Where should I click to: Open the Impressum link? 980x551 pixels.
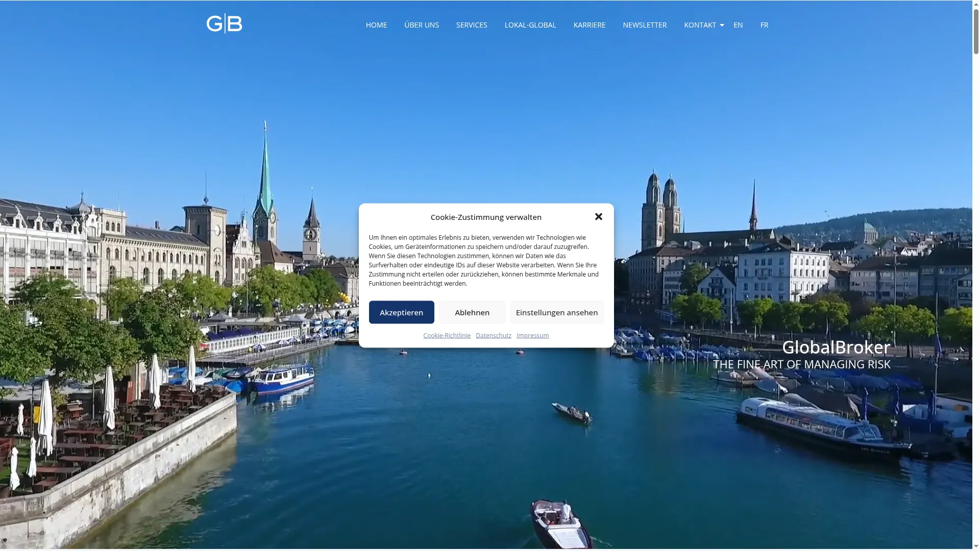coord(532,335)
